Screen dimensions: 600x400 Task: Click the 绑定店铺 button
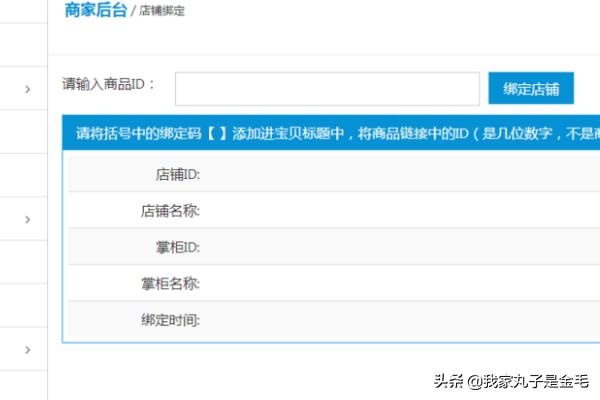click(531, 88)
